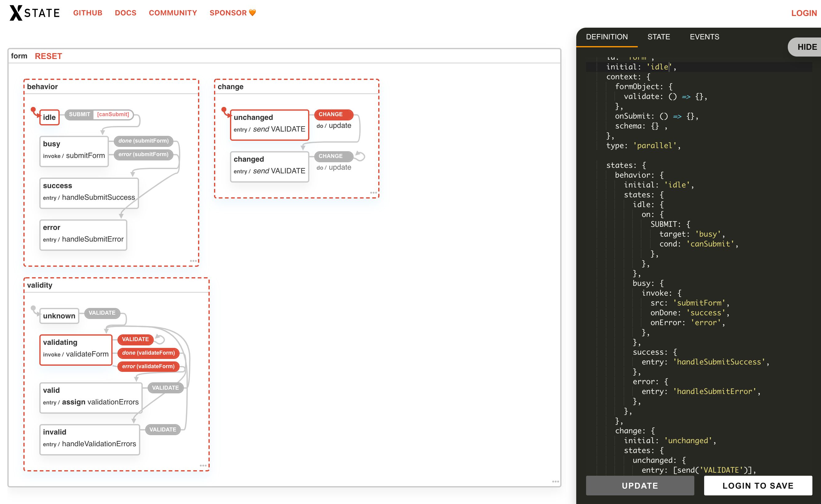This screenshot has width=821, height=504.
Task: Click LOGIN in the top right
Action: (804, 13)
